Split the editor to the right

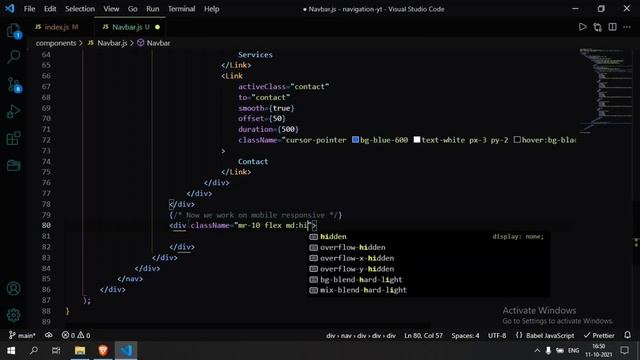coord(612,27)
